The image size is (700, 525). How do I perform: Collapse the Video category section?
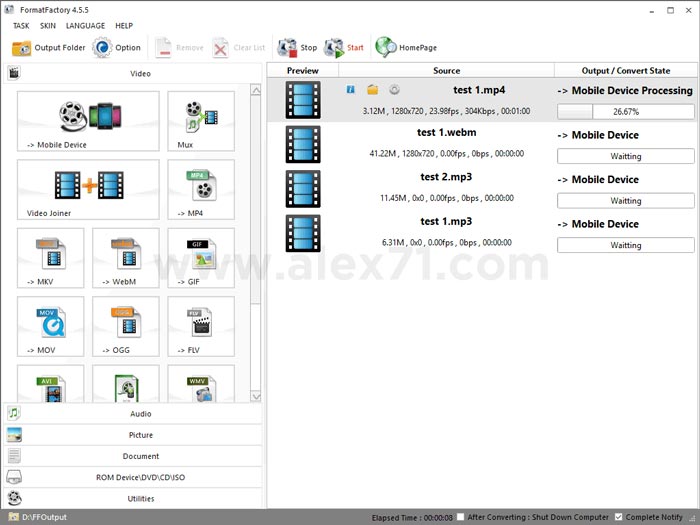[x=133, y=73]
